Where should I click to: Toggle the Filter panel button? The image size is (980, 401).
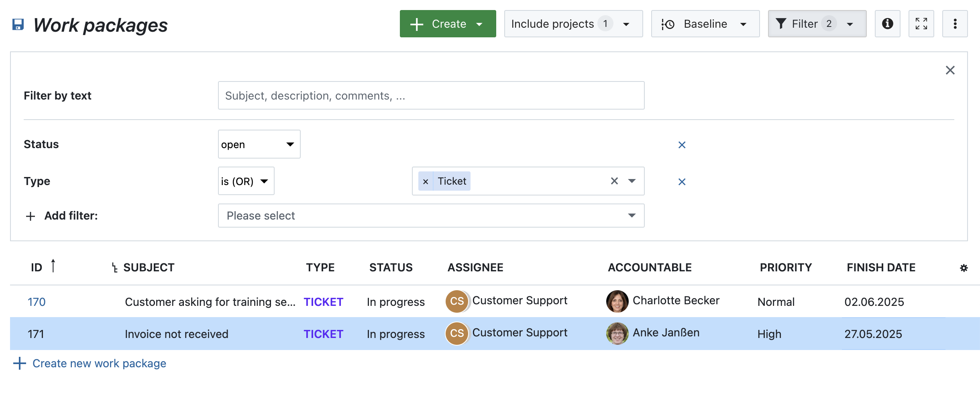(x=817, y=24)
